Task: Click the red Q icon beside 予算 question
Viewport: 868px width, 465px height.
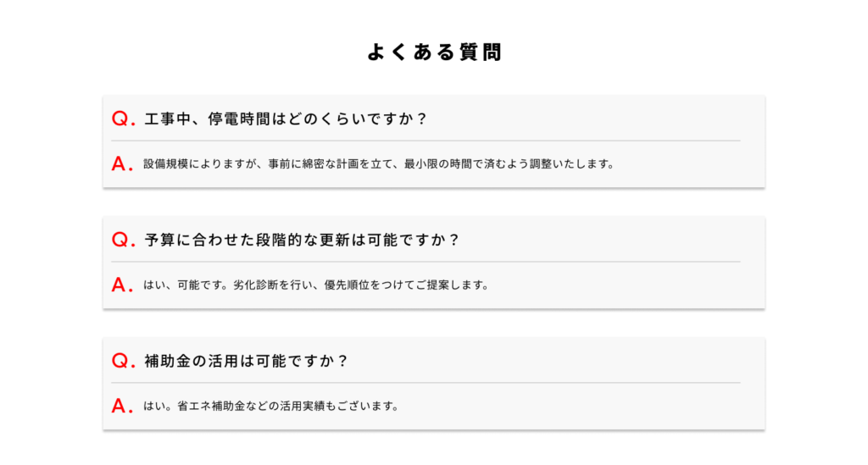Action: (123, 241)
